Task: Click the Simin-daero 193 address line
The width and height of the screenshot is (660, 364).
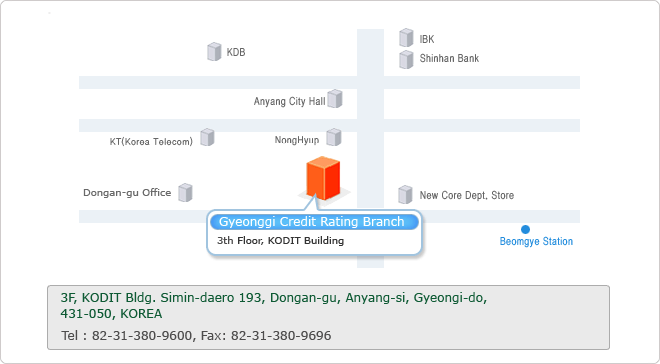Action: [274, 298]
